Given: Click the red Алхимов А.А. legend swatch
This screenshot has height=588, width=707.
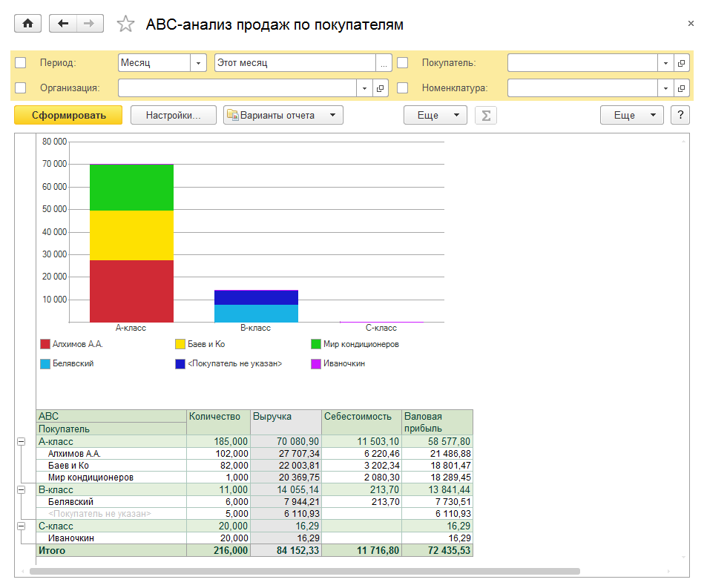Looking at the screenshot, I should 45,344.
